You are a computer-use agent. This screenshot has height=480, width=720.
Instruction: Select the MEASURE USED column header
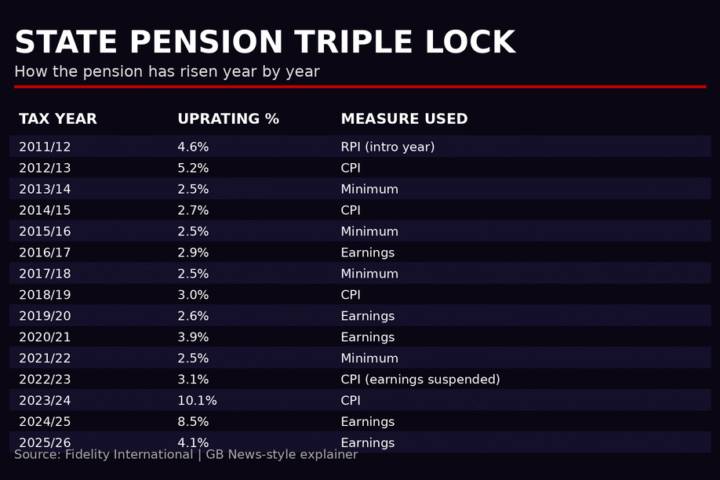click(404, 119)
